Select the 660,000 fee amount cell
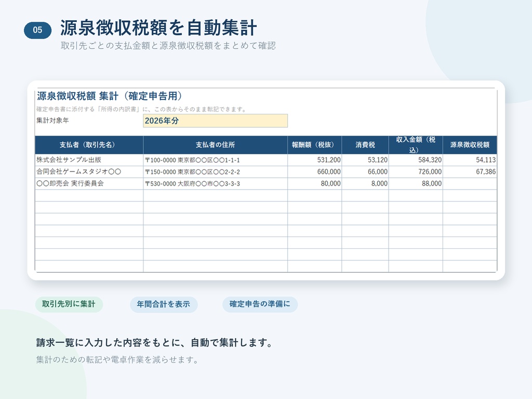Image resolution: width=532 pixels, height=399 pixels. tap(314, 171)
